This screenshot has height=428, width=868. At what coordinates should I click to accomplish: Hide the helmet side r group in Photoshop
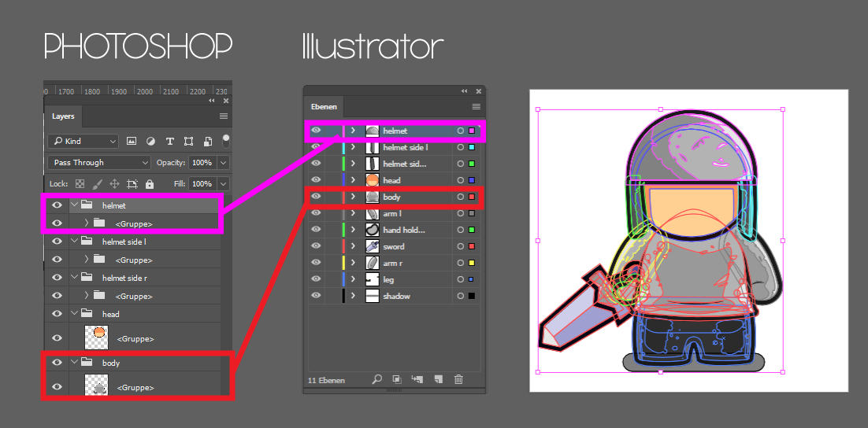57,277
